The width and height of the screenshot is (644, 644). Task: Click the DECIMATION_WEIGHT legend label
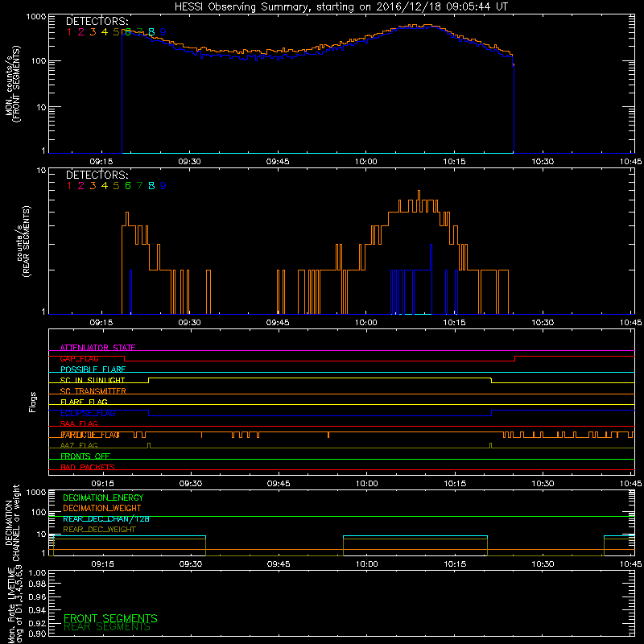click(x=102, y=509)
